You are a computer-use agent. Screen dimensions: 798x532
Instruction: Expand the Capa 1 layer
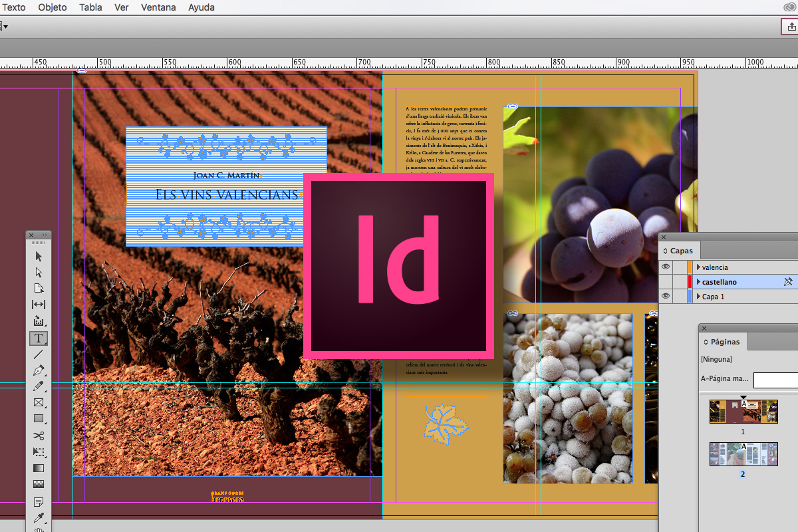click(698, 297)
